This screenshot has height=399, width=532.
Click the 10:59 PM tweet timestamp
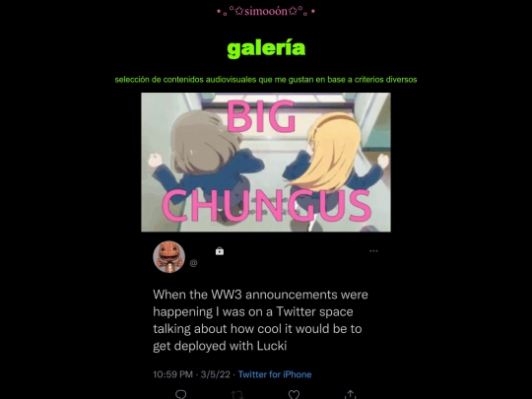[172, 374]
